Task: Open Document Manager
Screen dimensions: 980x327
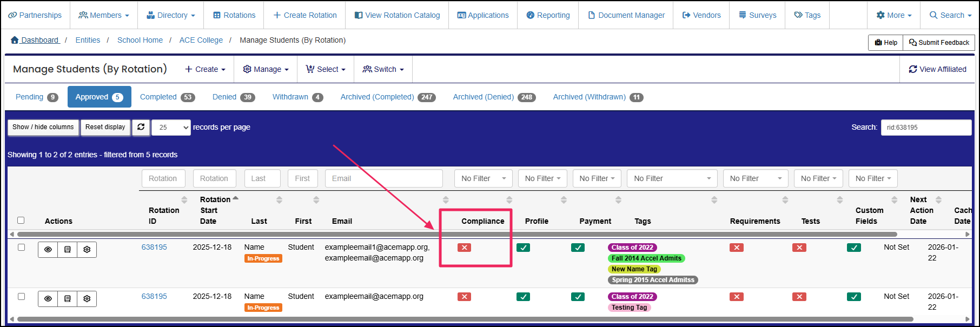Action: pyautogui.click(x=626, y=15)
